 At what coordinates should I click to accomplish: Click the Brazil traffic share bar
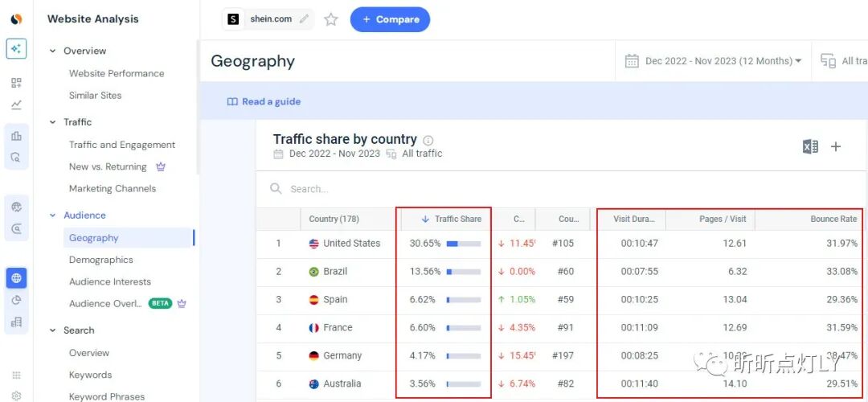[x=464, y=272]
